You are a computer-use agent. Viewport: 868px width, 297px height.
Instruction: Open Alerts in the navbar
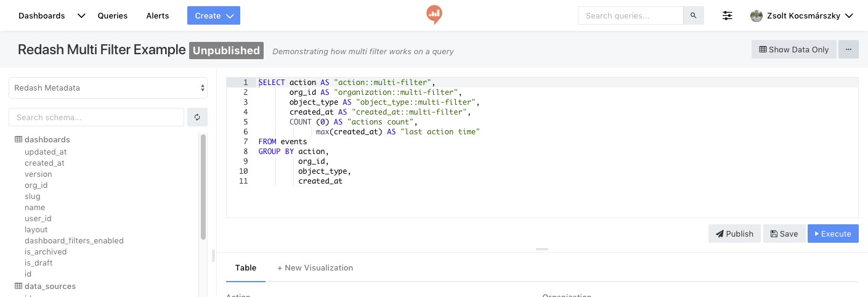158,16
